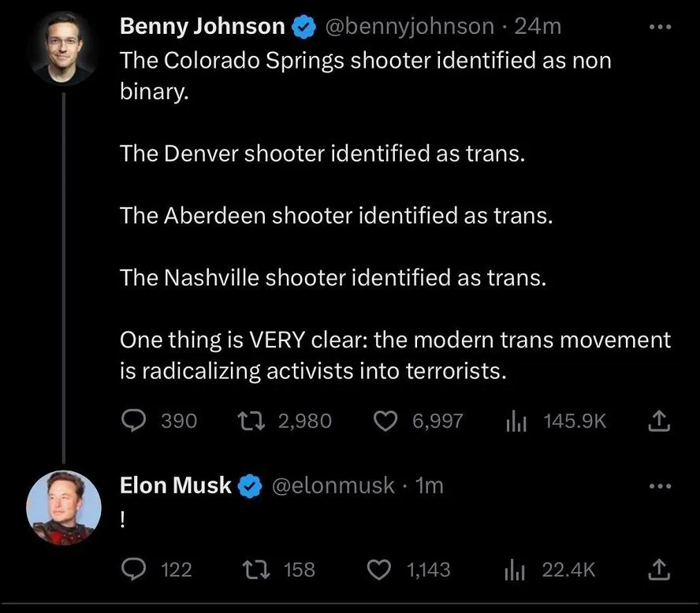Reply to Elon Musk's tweet
Screen dimensions: 700x613
click(134, 569)
